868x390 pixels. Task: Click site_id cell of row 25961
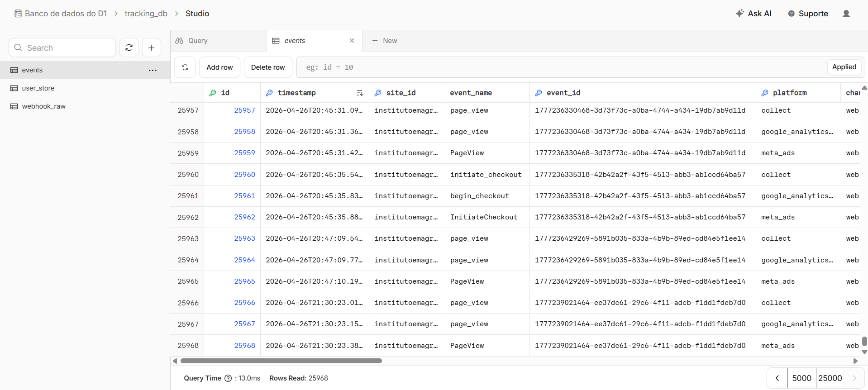(x=407, y=196)
